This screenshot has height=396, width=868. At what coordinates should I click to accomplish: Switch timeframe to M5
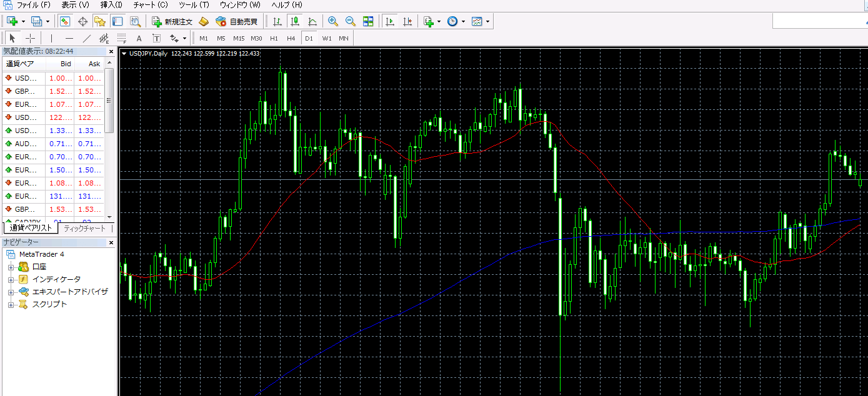coord(221,38)
